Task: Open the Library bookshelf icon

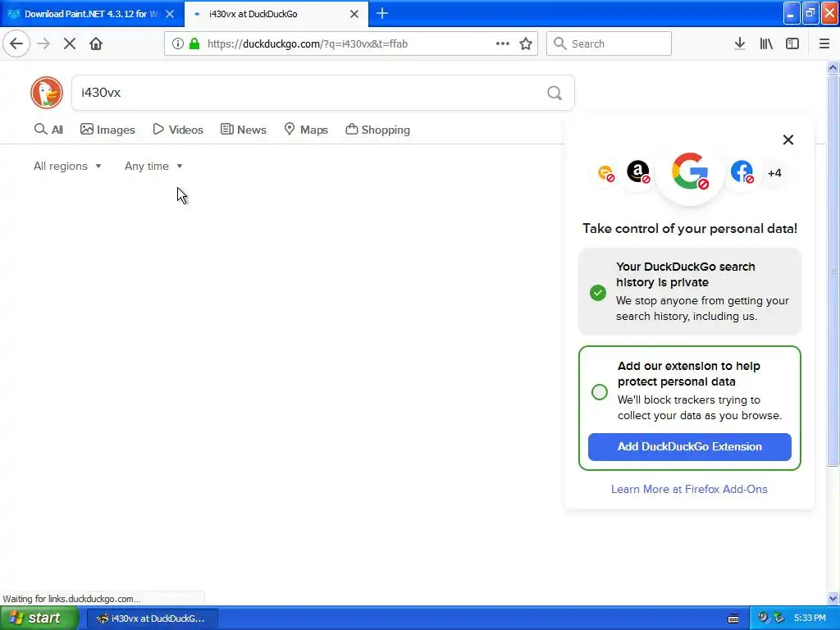Action: [766, 43]
